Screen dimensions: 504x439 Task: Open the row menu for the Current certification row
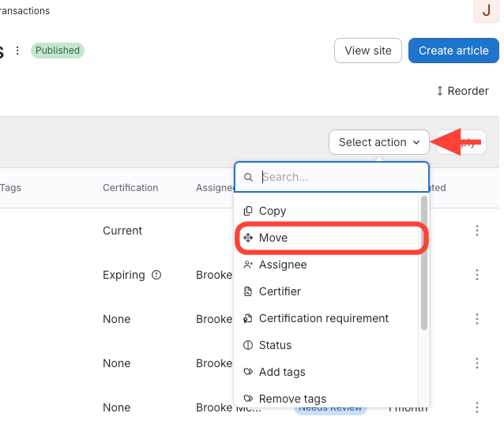point(476,231)
